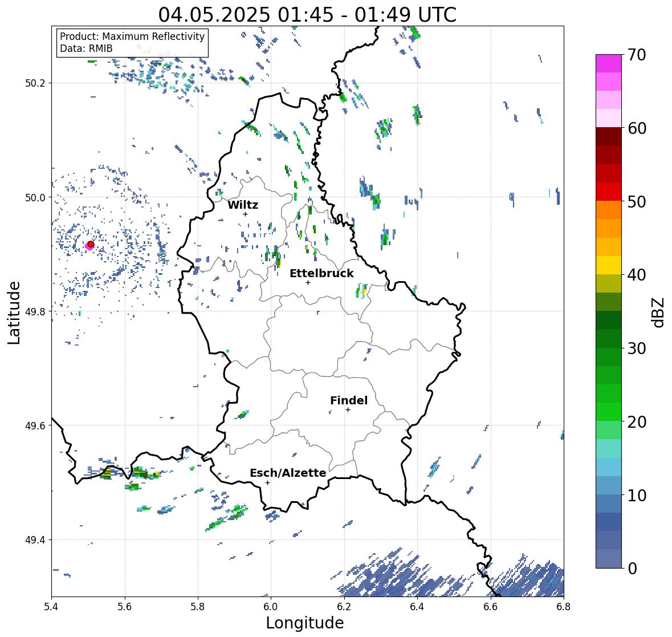Click the 6.6 longitude tick label
Viewport: 672px width, 637px height.
491,606
